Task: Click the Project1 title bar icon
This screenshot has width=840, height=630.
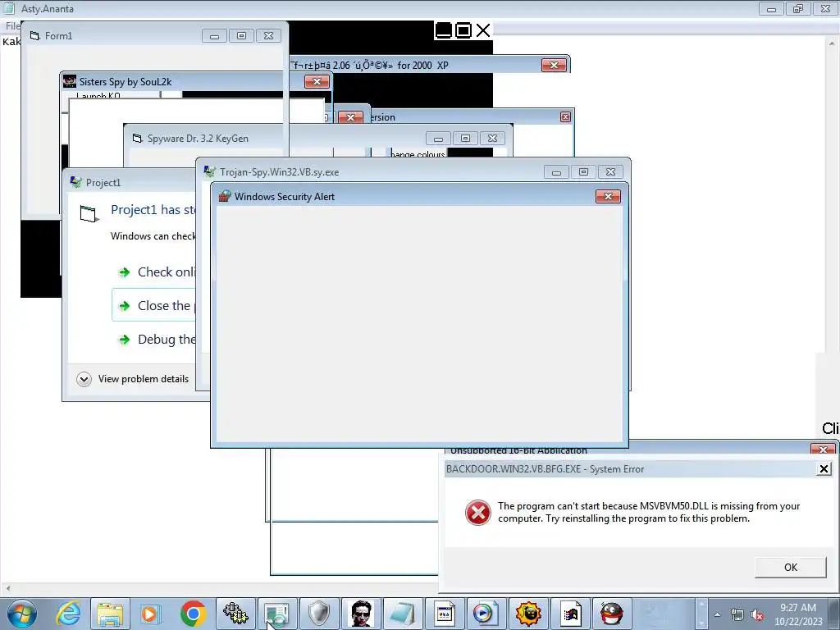Action: pyautogui.click(x=76, y=182)
